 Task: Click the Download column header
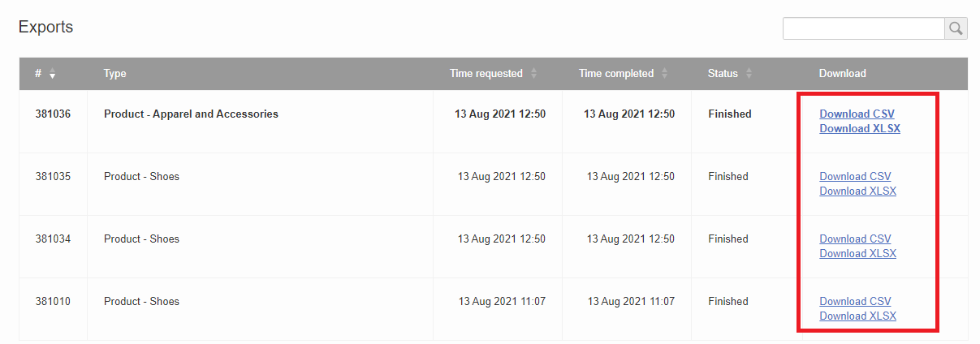[x=842, y=74]
